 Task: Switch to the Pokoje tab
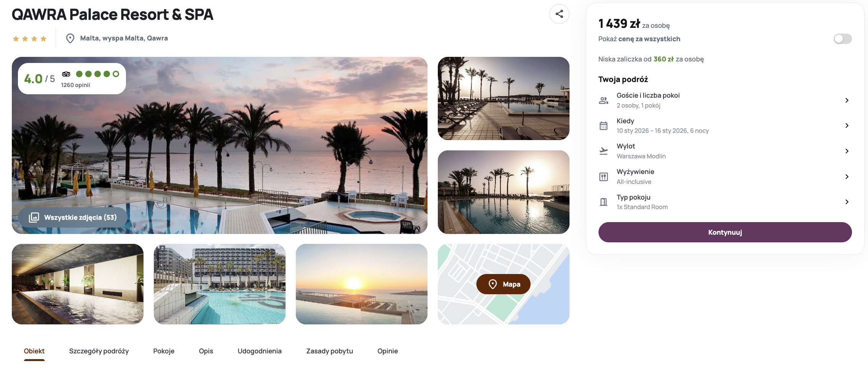click(164, 351)
